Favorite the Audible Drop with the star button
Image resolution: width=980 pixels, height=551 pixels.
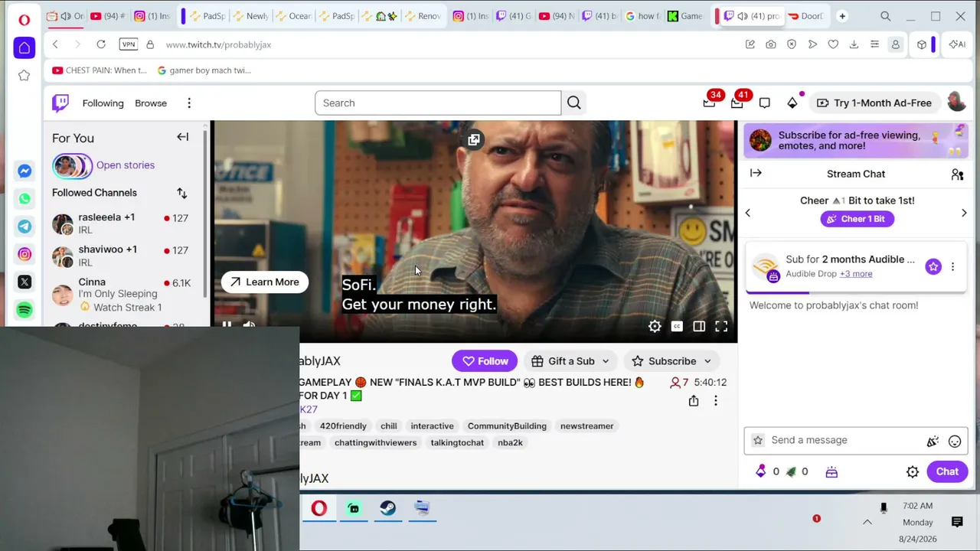point(933,266)
